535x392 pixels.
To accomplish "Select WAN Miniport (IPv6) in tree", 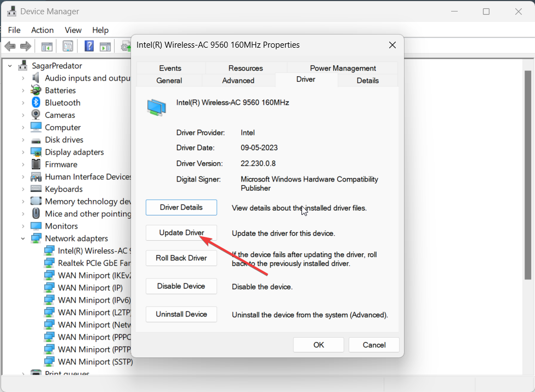I will tap(94, 300).
